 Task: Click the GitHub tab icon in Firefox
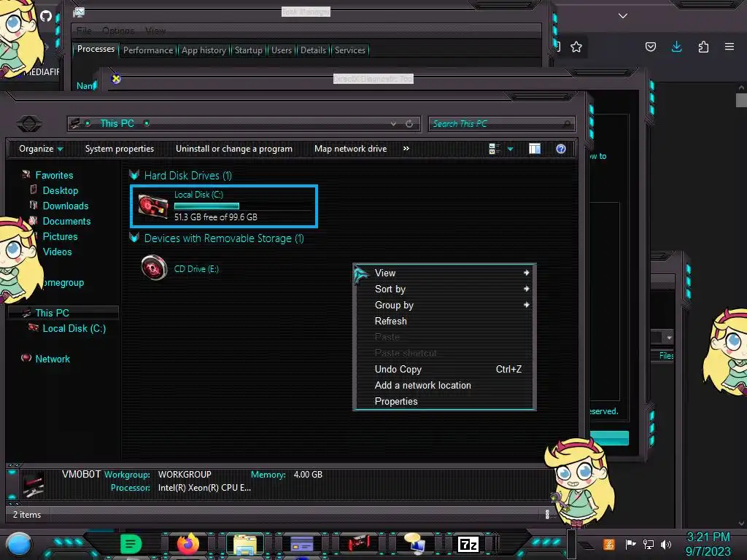(46, 16)
